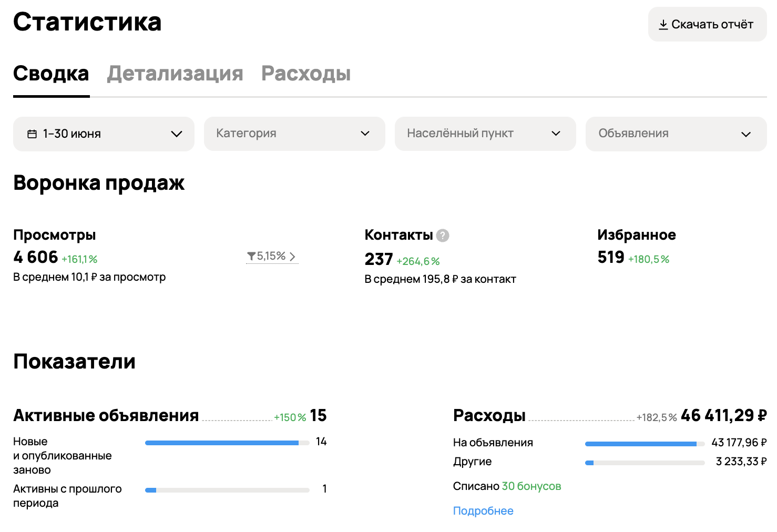The image size is (777, 532).
Task: Click the arrow right of 5,15% conversion
Action: pyautogui.click(x=293, y=257)
